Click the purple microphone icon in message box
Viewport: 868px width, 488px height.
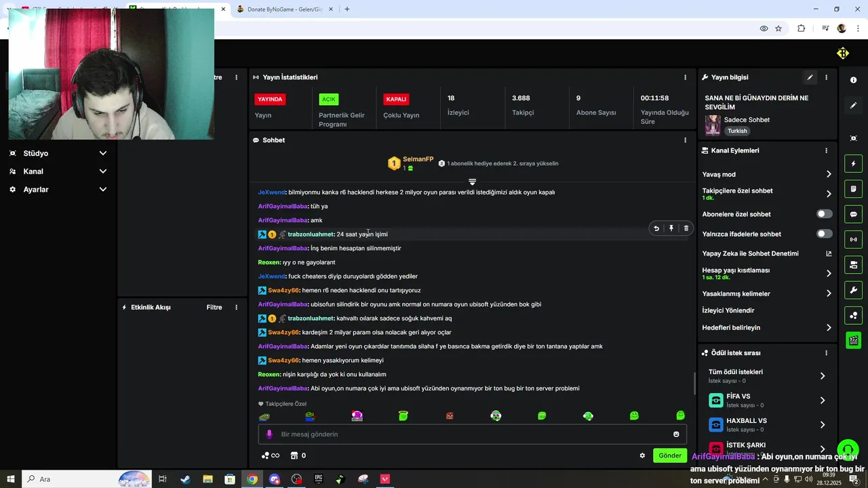pyautogui.click(x=269, y=434)
